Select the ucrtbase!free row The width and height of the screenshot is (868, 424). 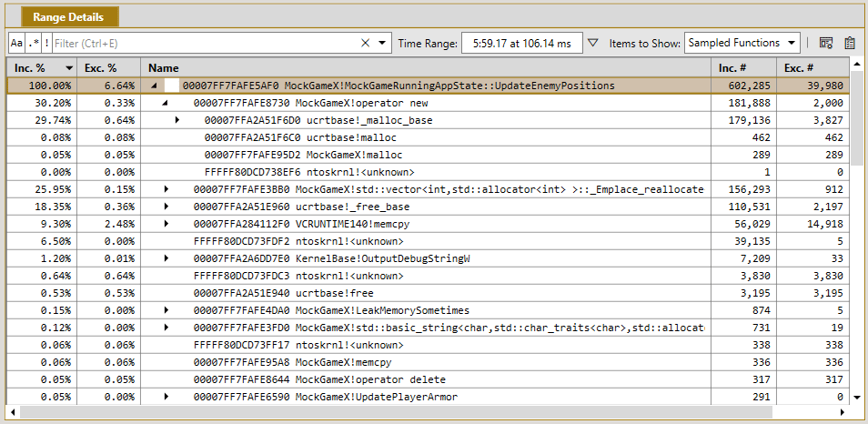[428, 293]
